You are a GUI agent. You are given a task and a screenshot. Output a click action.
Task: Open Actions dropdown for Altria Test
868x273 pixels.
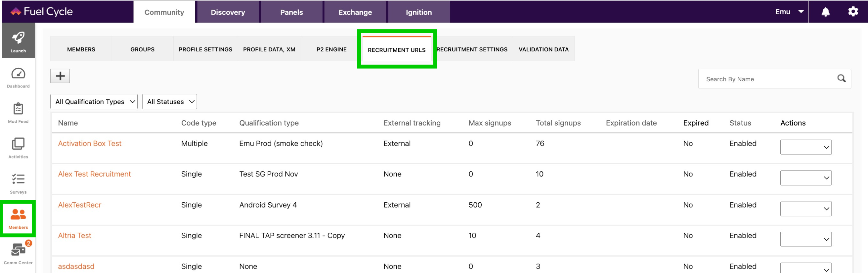click(x=806, y=239)
